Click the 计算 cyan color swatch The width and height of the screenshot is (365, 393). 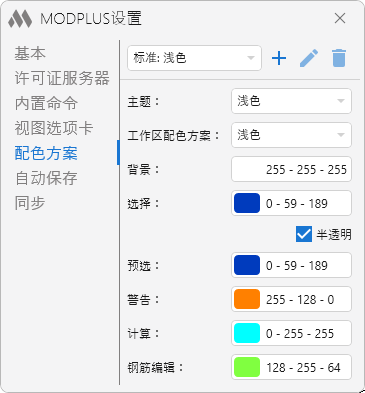pyautogui.click(x=247, y=333)
